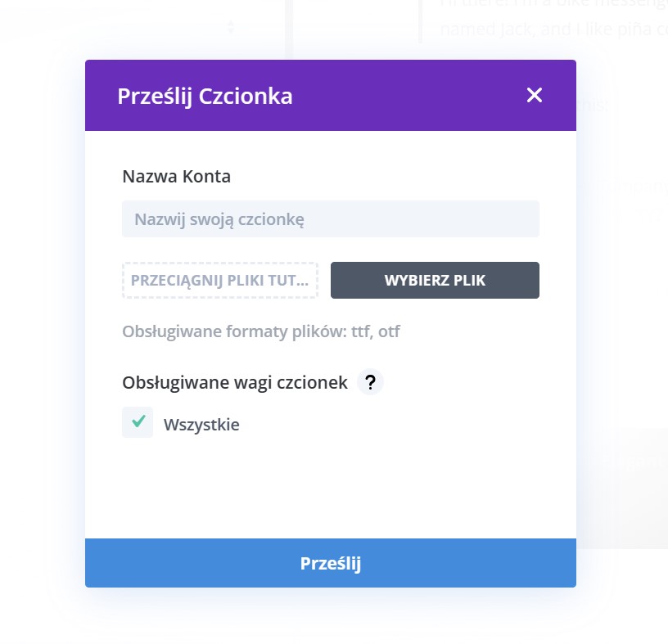Viewport: 668px width, 644px height.
Task: Click the Przeciągnij pliki tutaj drop zone
Action: tap(220, 280)
